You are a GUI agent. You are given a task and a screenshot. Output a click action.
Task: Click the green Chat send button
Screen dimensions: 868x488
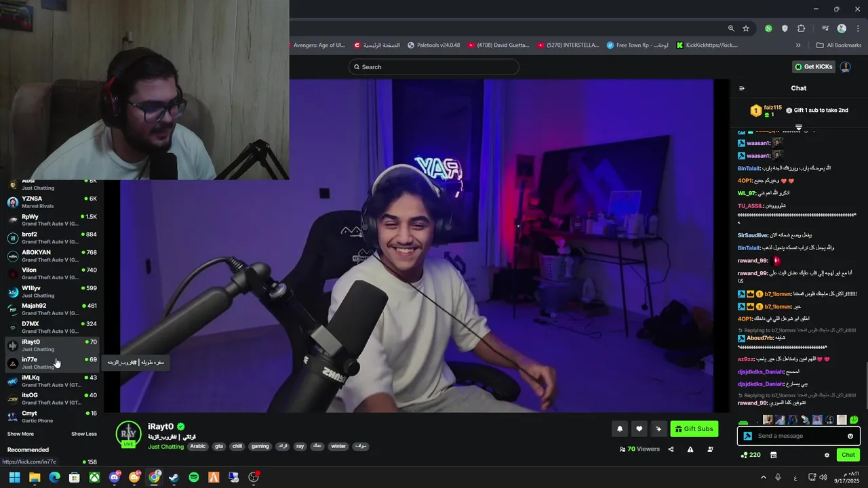click(848, 455)
